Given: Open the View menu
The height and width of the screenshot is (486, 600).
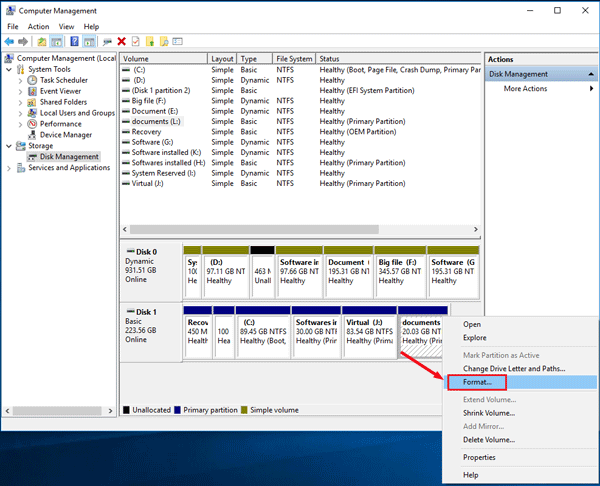Looking at the screenshot, I should (66, 26).
